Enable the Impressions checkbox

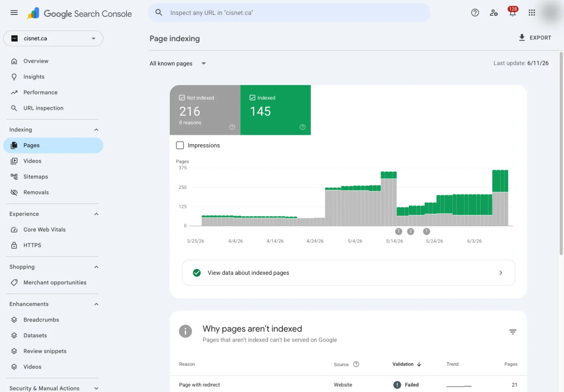coord(180,145)
